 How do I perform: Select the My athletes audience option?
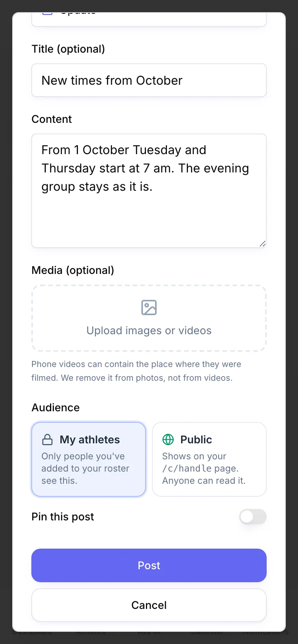click(89, 459)
